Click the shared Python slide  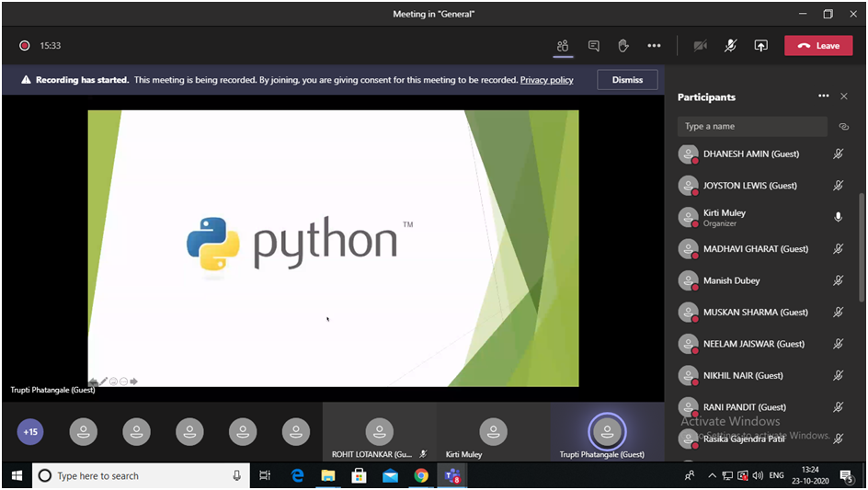pos(333,248)
